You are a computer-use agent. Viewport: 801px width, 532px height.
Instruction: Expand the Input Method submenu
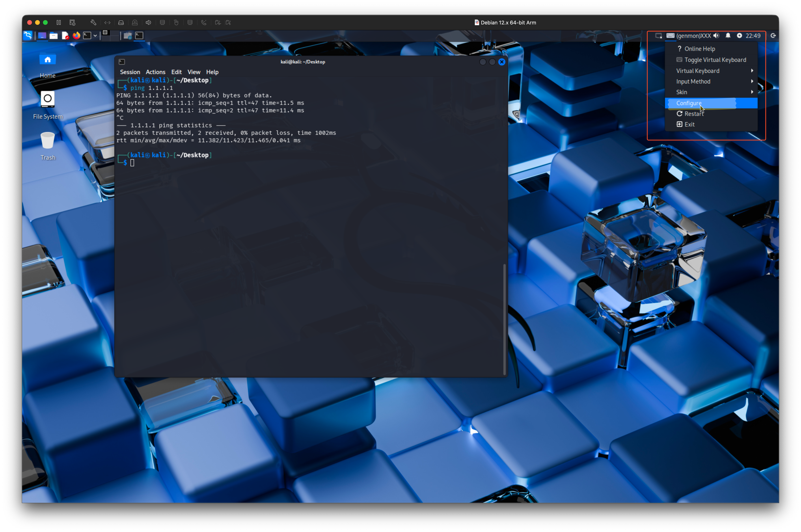(711, 81)
